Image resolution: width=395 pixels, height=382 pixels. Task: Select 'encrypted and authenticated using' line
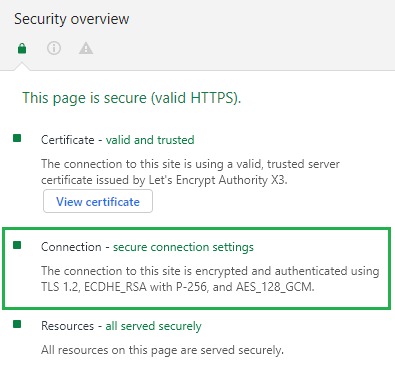point(210,271)
